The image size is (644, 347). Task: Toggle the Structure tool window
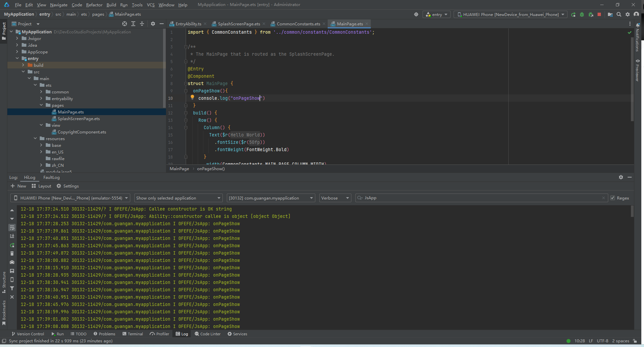pyautogui.click(x=4, y=282)
